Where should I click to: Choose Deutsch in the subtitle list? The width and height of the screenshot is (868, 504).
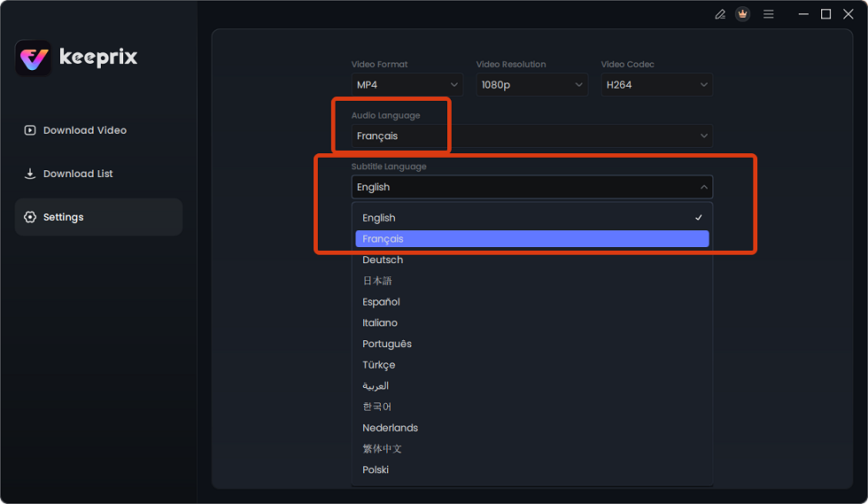[x=383, y=260]
